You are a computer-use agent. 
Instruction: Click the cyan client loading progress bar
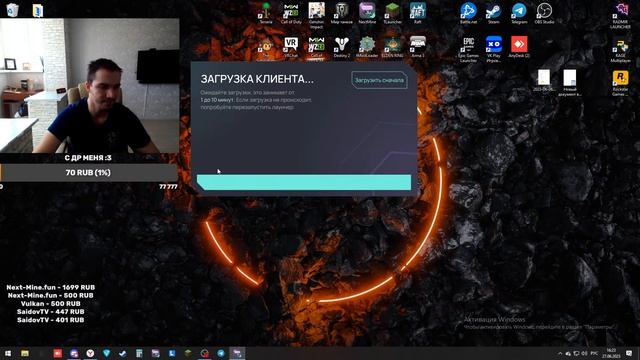tap(304, 182)
